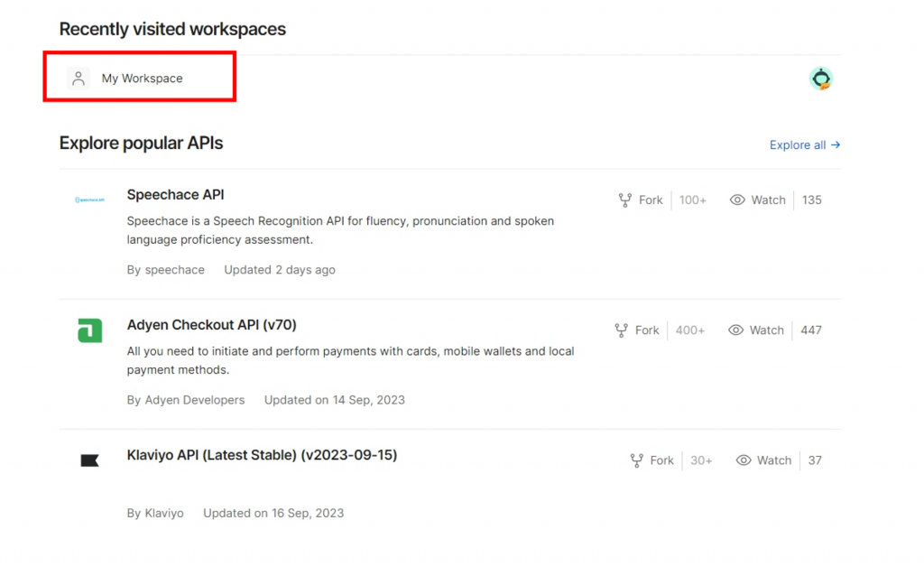Screen dimensions: 924x576
Task: Watch the Adyen Checkout API
Action: point(756,330)
